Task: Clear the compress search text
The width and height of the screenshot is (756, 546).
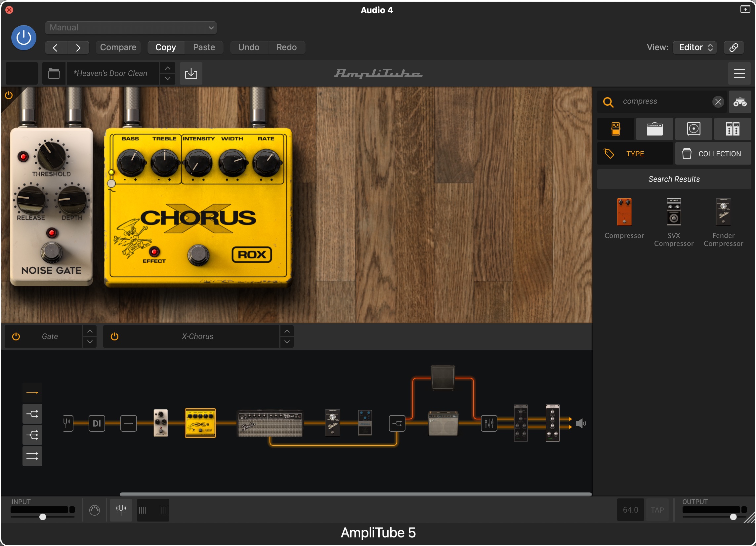Action: pos(718,102)
